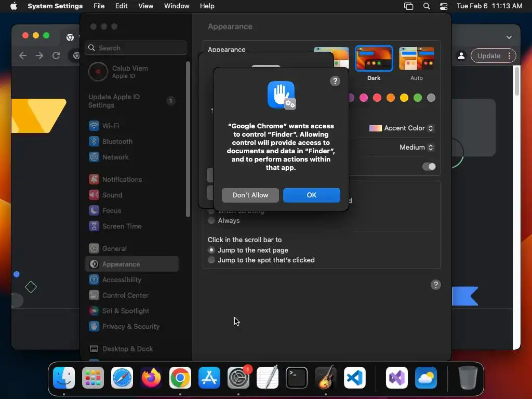Open Focus settings in sidebar
Viewport: 532px width, 399px height.
[x=132, y=211]
